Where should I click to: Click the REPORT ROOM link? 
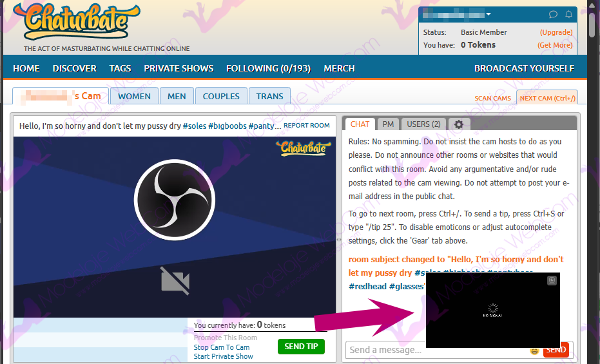(x=306, y=126)
